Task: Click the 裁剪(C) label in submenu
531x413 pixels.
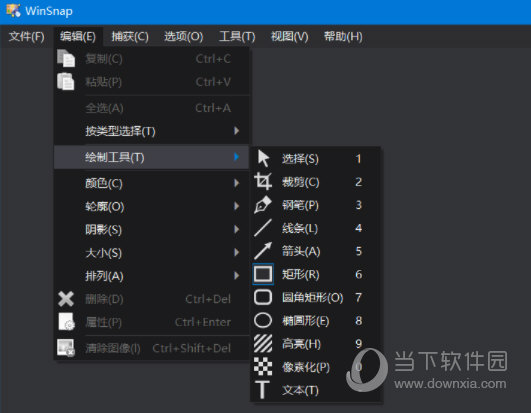Action: (301, 182)
